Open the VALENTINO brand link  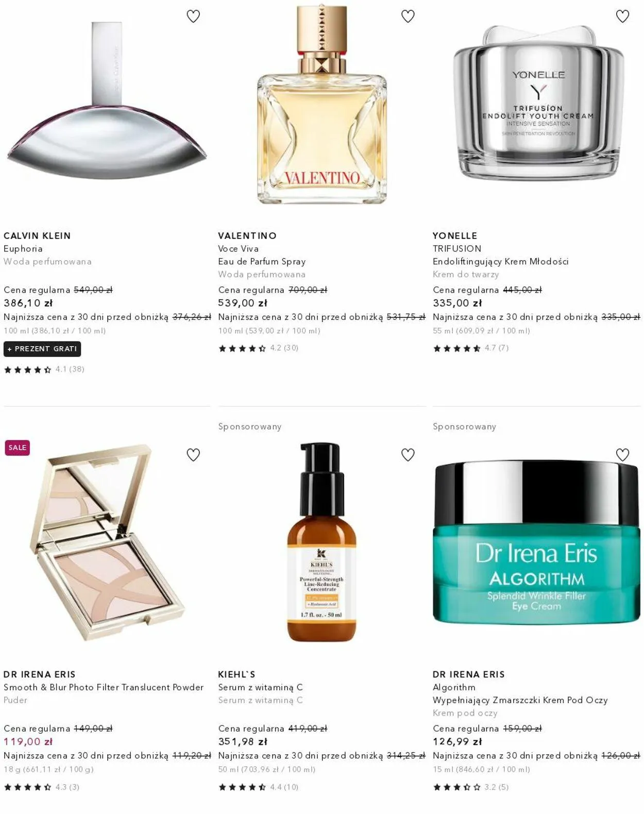tap(247, 236)
